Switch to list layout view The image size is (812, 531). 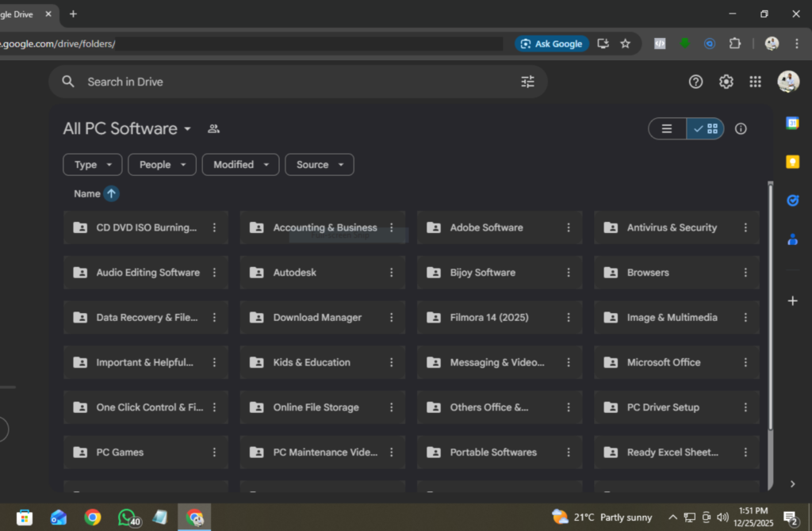coord(668,128)
